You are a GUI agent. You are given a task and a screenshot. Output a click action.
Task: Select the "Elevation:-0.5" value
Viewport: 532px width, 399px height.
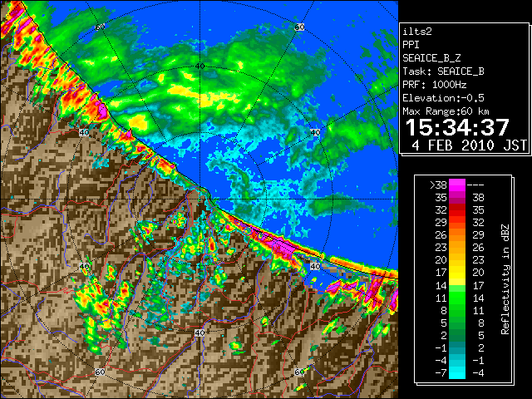[443, 98]
